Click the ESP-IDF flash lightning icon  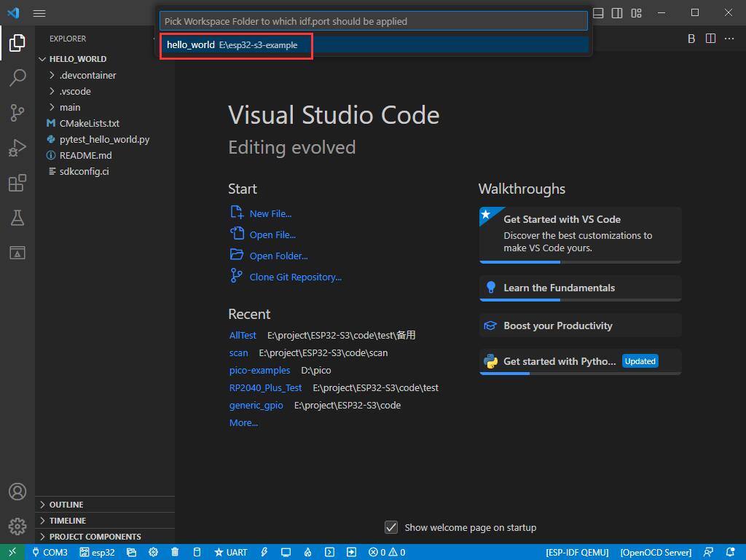coord(264,552)
